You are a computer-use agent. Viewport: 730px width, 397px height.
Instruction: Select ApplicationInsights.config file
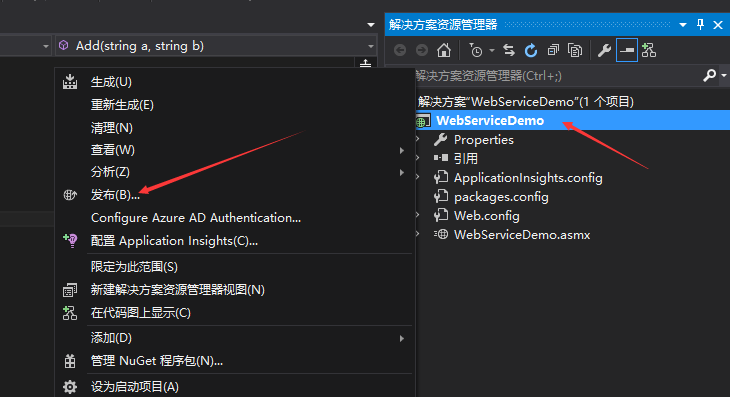pyautogui.click(x=528, y=178)
